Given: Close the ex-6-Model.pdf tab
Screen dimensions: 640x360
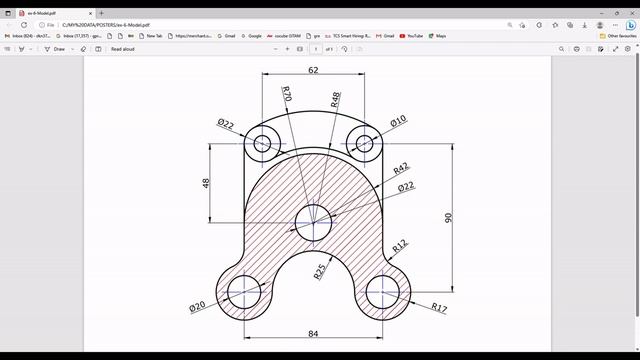Looking at the screenshot, I should [x=90, y=13].
